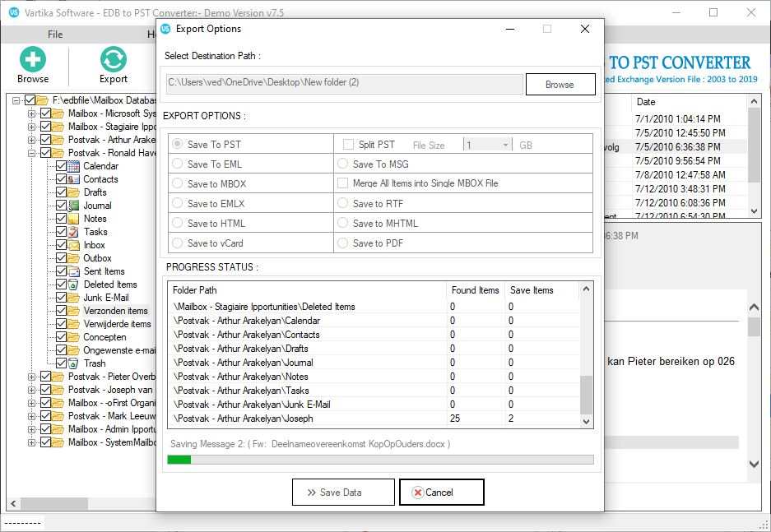Viewport: 771px width, 532px height.
Task: Select the Save To EML option
Action: 178,164
